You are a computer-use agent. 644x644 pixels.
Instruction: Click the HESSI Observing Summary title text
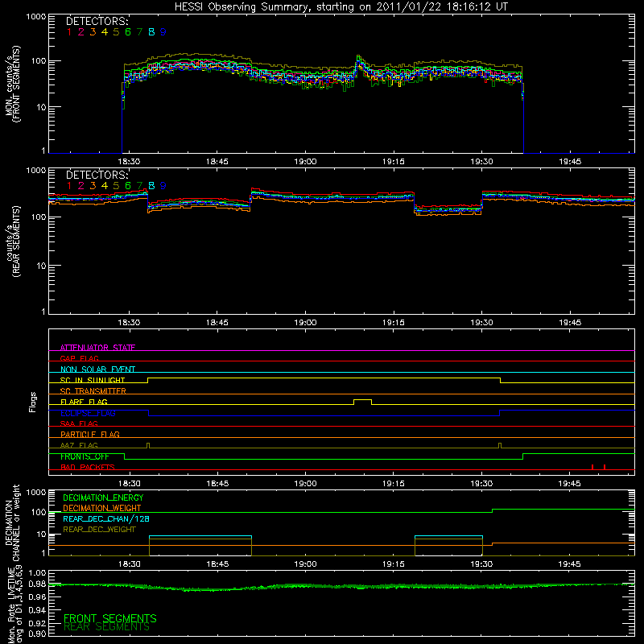(341, 7)
